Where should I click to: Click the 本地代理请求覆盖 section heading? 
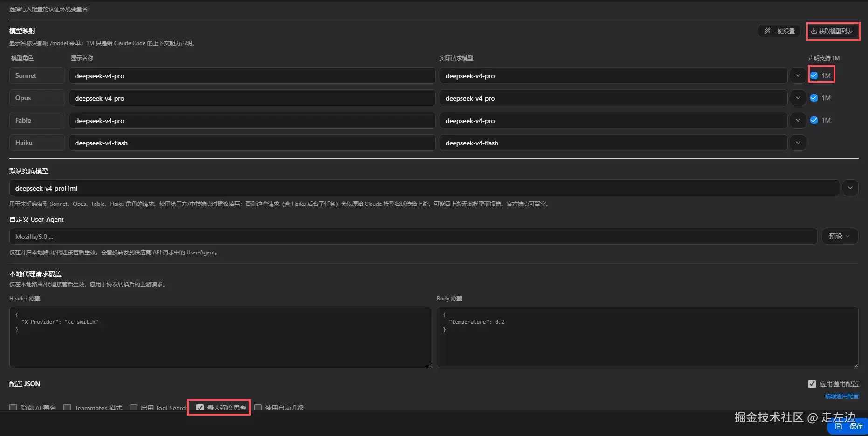pyautogui.click(x=35, y=274)
